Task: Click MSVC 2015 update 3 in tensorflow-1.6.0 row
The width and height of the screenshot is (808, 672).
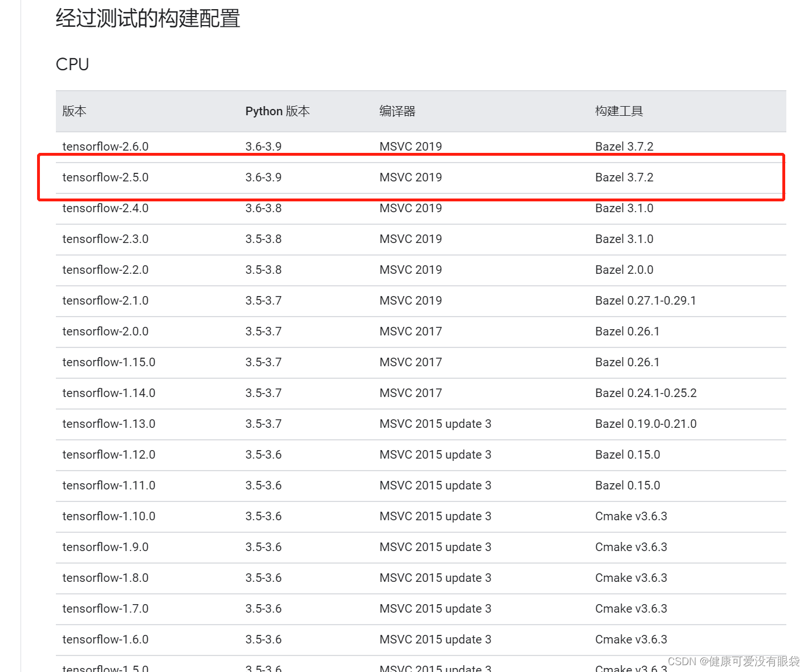Action: (x=436, y=639)
